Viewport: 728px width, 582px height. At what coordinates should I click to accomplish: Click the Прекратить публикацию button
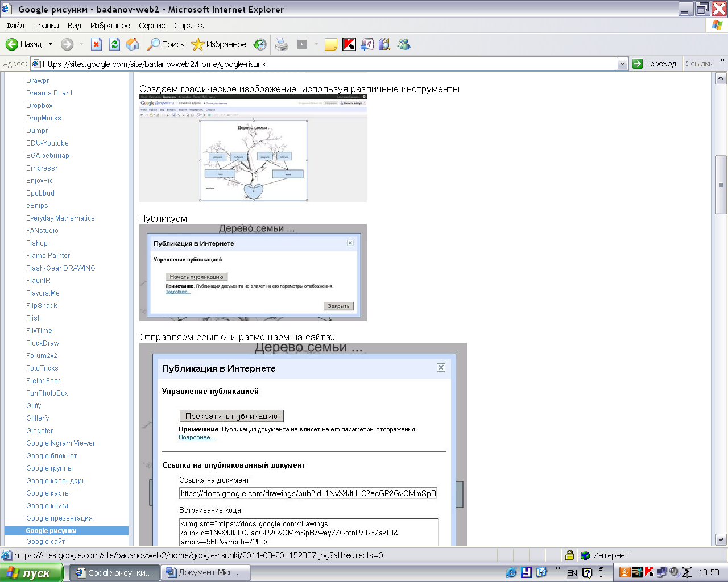231,416
